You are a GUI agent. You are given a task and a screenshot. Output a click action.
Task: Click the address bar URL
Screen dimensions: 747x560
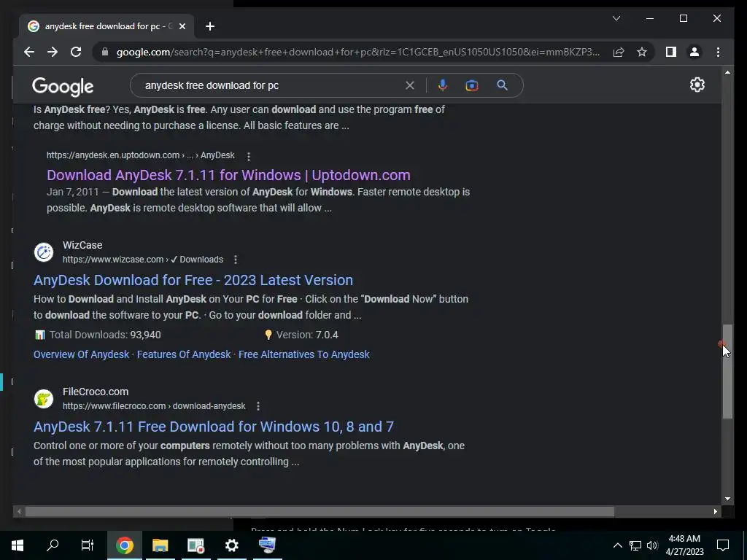click(x=357, y=52)
